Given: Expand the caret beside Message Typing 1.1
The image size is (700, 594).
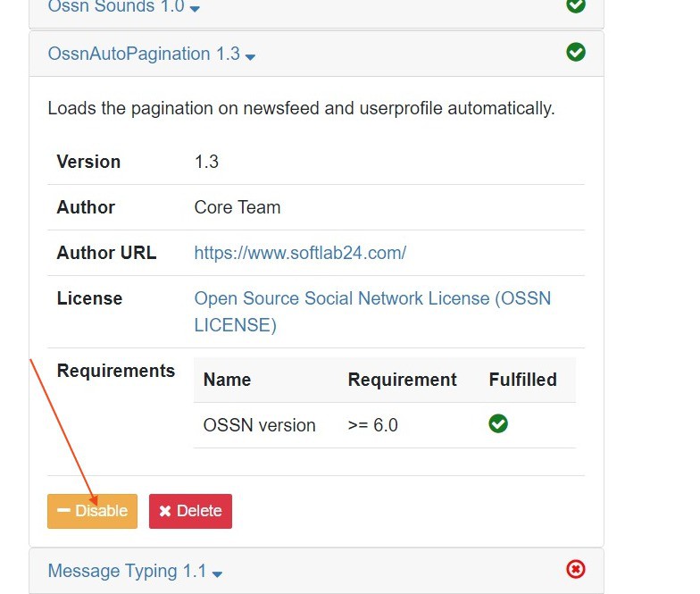Looking at the screenshot, I should click(217, 573).
